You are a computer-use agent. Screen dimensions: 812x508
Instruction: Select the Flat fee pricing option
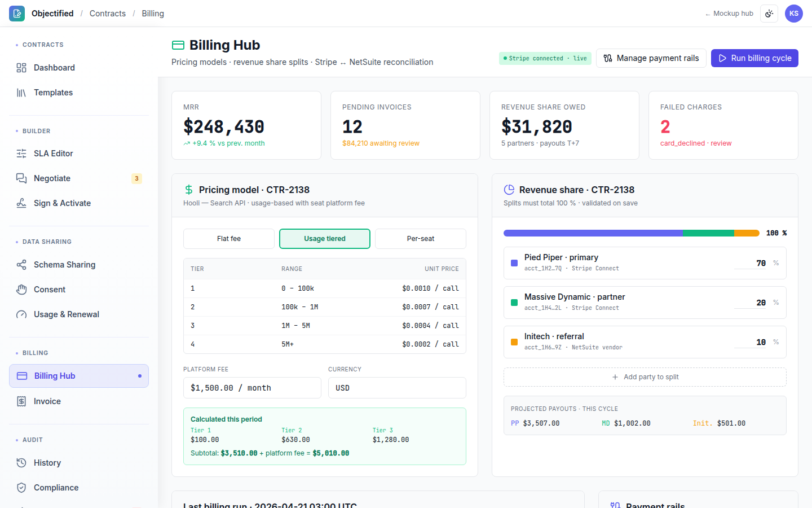(229, 239)
